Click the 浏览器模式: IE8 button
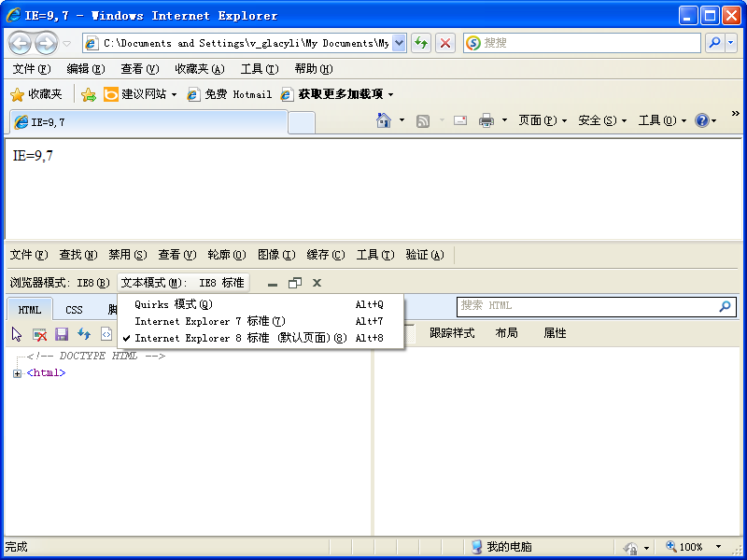Viewport: 747px width, 560px height. coord(60,283)
